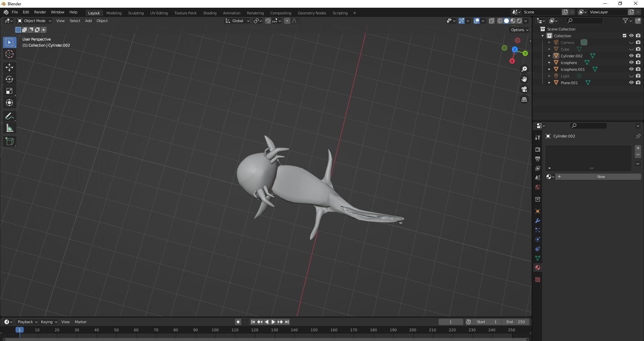Open the viewport Add menu
The image size is (644, 341).
tap(88, 21)
